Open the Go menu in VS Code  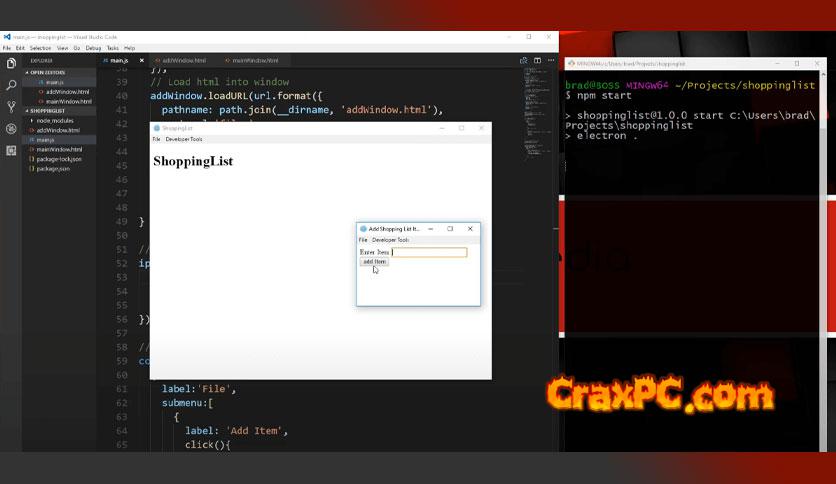[77, 48]
